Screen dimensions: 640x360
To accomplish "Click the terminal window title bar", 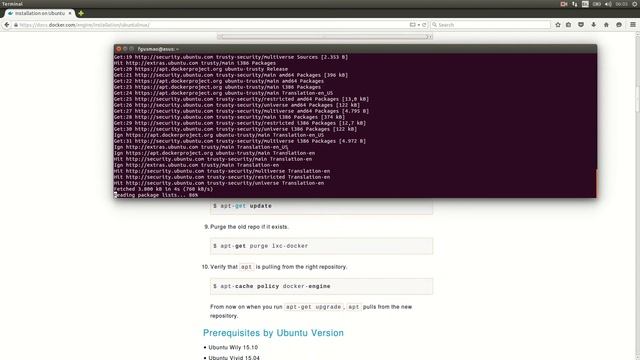I will click(355, 49).
